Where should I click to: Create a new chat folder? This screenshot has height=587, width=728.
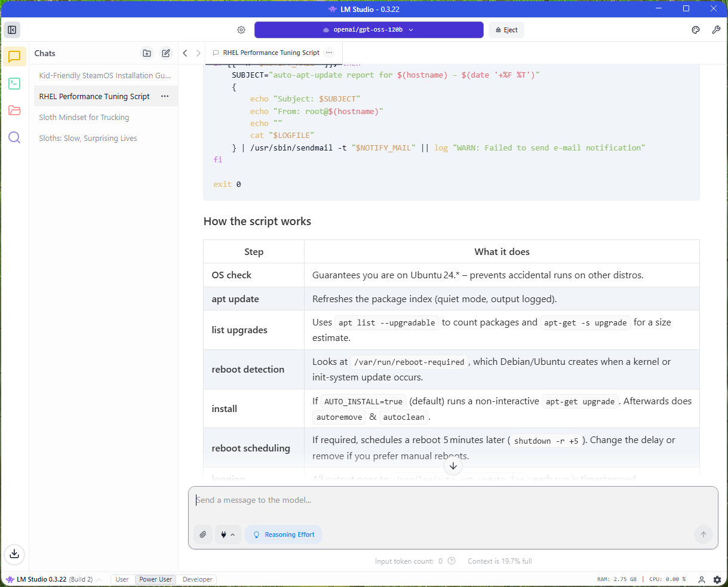[x=147, y=53]
